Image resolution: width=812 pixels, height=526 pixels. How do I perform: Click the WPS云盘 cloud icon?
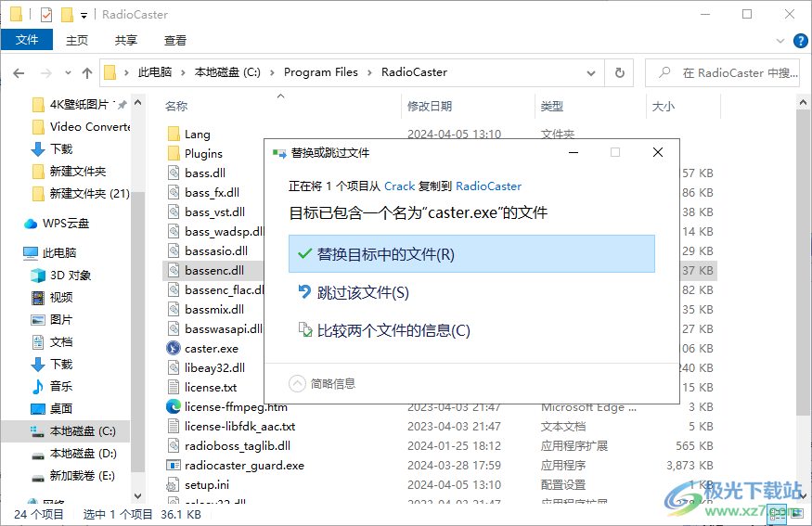[31, 224]
